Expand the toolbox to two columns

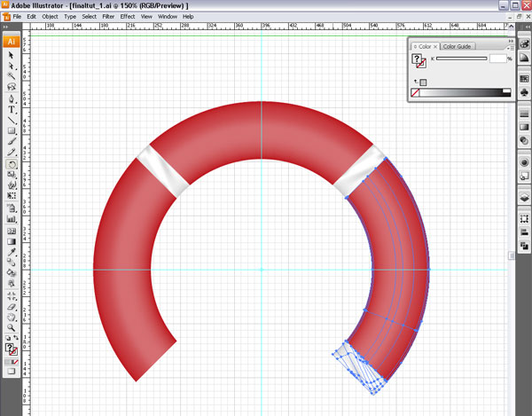(5, 27)
